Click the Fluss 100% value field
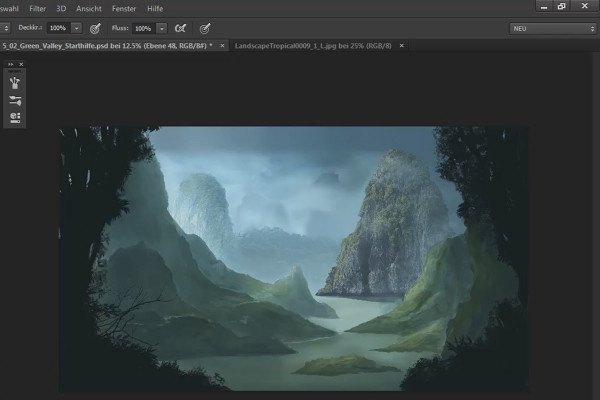The height and width of the screenshot is (400, 600). tap(145, 28)
